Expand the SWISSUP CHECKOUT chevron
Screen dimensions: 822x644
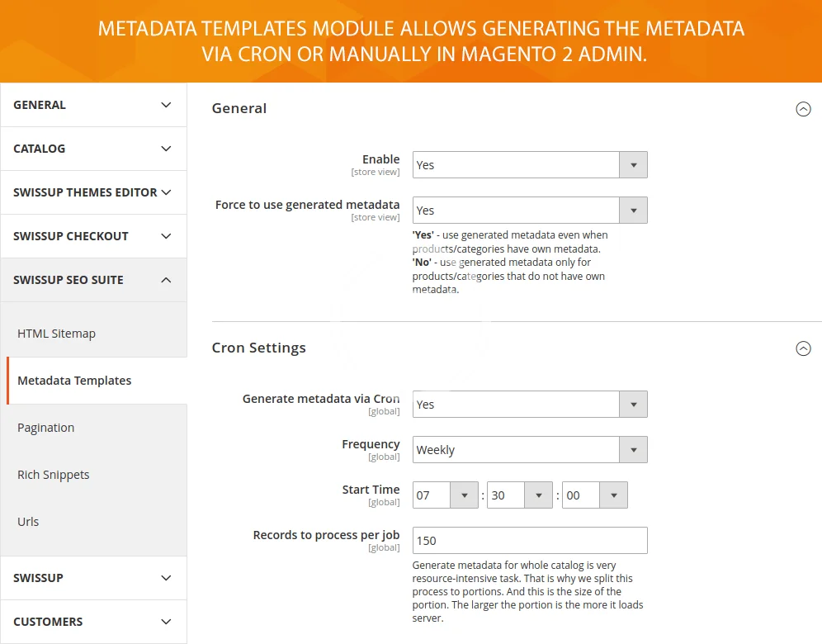(166, 236)
